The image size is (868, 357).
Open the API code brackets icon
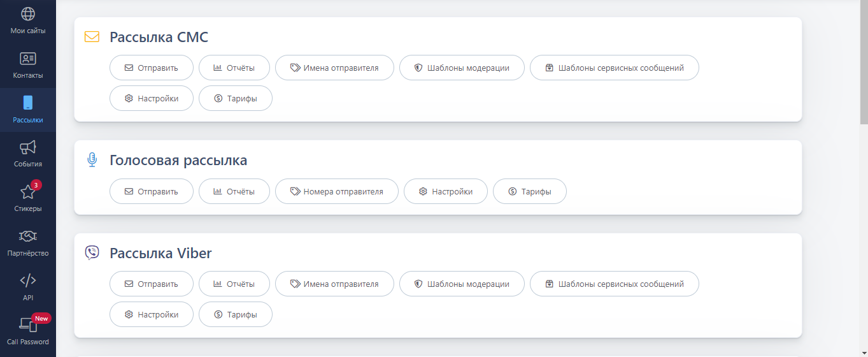pos(28,281)
